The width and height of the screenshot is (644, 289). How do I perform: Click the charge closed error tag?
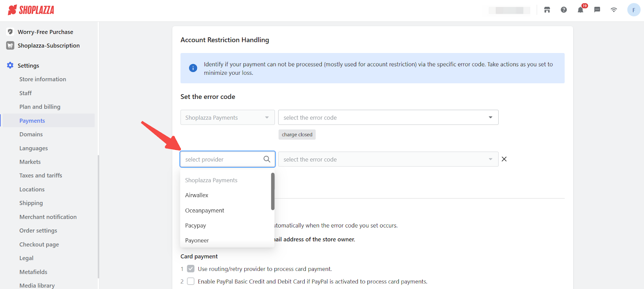click(x=297, y=135)
